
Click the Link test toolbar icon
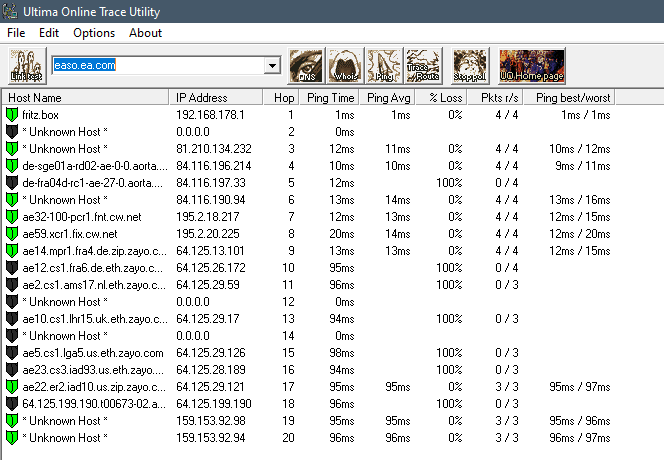[27, 66]
